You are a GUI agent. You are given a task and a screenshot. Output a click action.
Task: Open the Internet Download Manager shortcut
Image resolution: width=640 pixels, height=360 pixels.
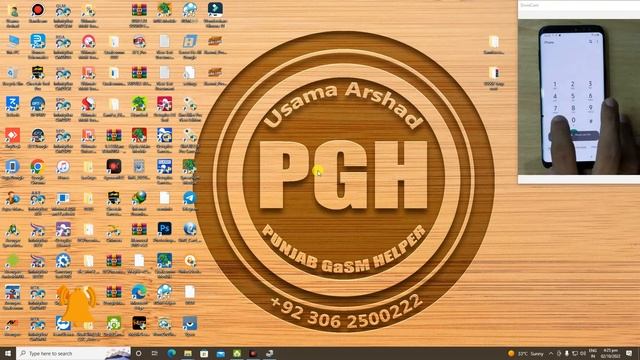click(139, 198)
